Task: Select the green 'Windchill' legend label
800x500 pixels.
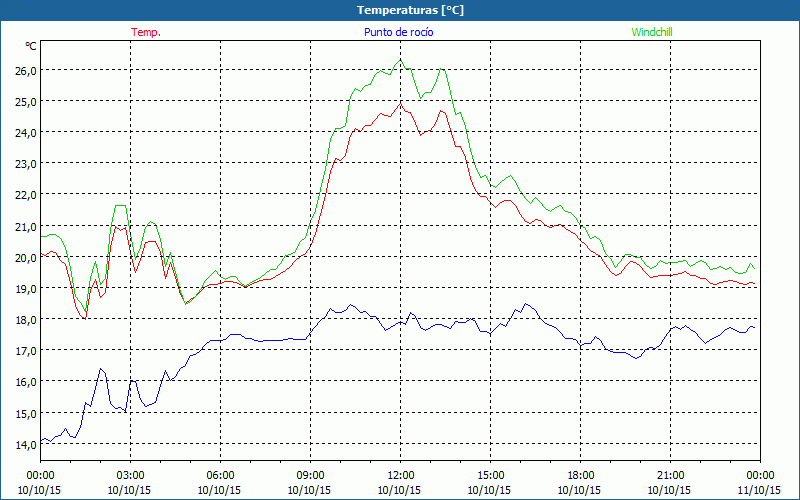Action: coord(652,32)
